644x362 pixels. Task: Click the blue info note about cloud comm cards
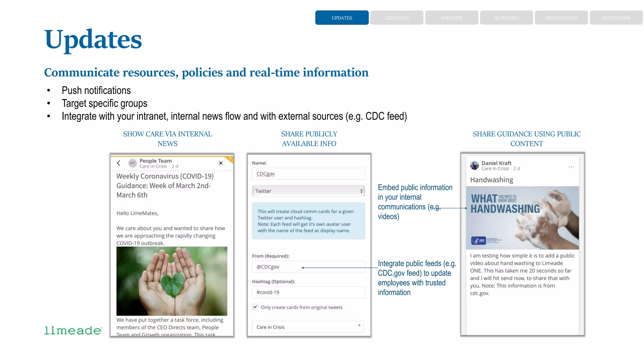(308, 221)
